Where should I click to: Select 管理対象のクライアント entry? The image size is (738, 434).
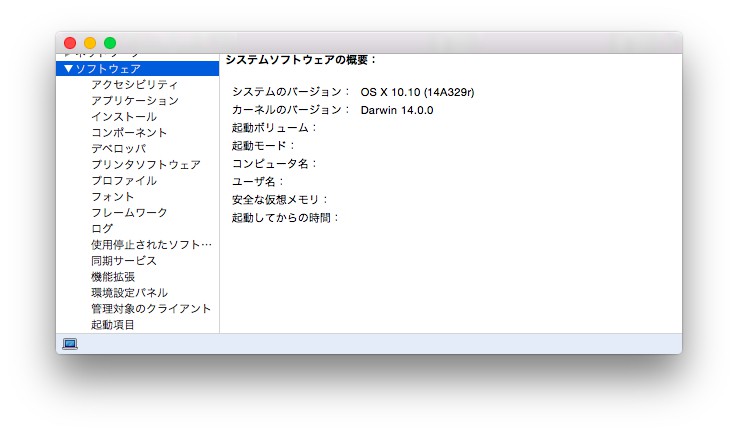tap(151, 309)
